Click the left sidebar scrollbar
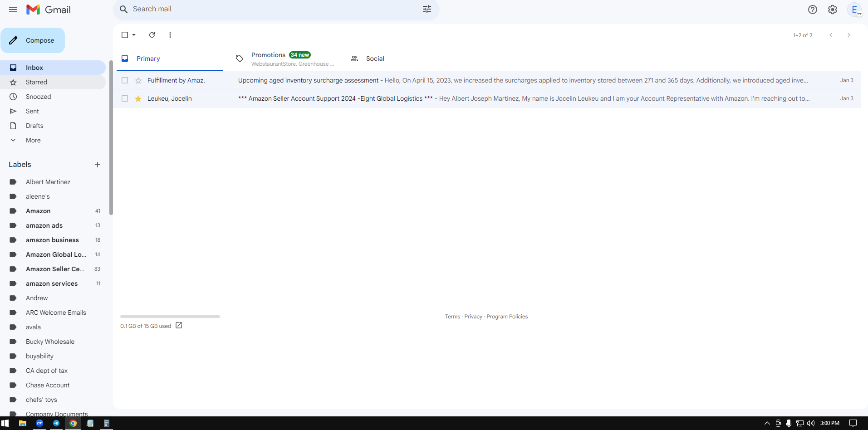This screenshot has width=868, height=430. point(111,138)
